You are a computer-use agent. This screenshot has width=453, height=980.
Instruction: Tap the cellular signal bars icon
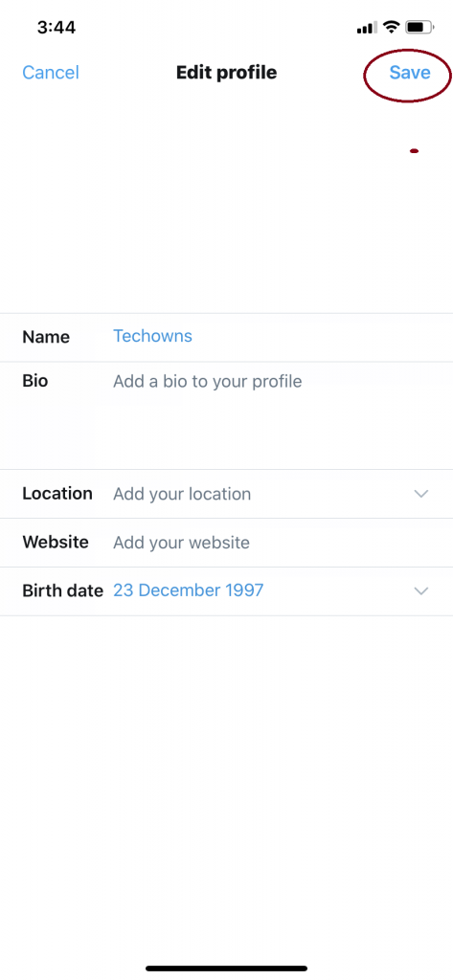[367, 28]
